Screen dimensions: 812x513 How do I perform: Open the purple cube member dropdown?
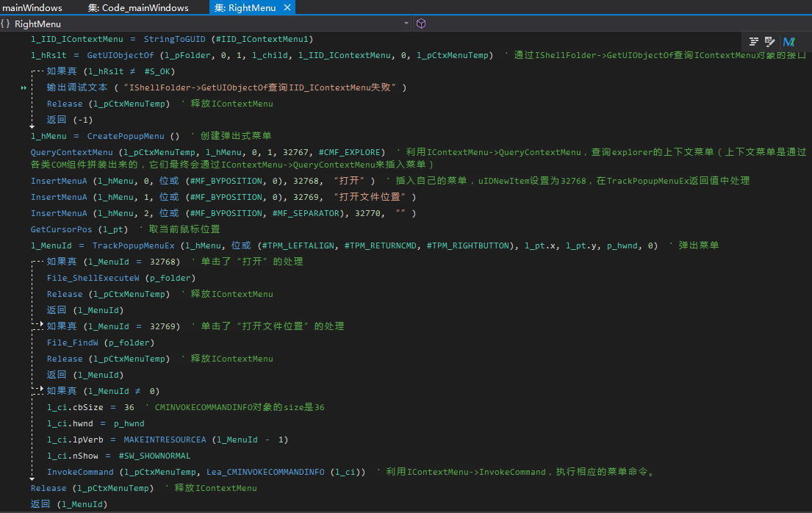(421, 24)
